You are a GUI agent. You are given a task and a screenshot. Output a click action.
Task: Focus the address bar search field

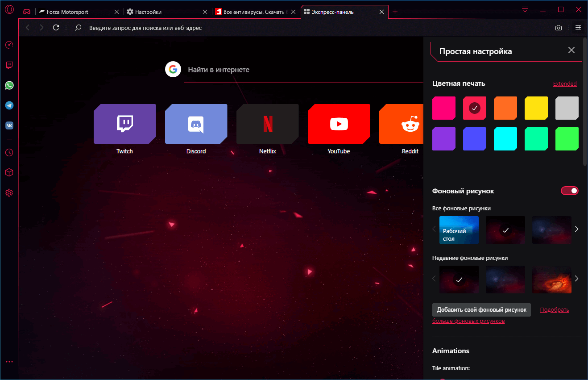(x=312, y=28)
